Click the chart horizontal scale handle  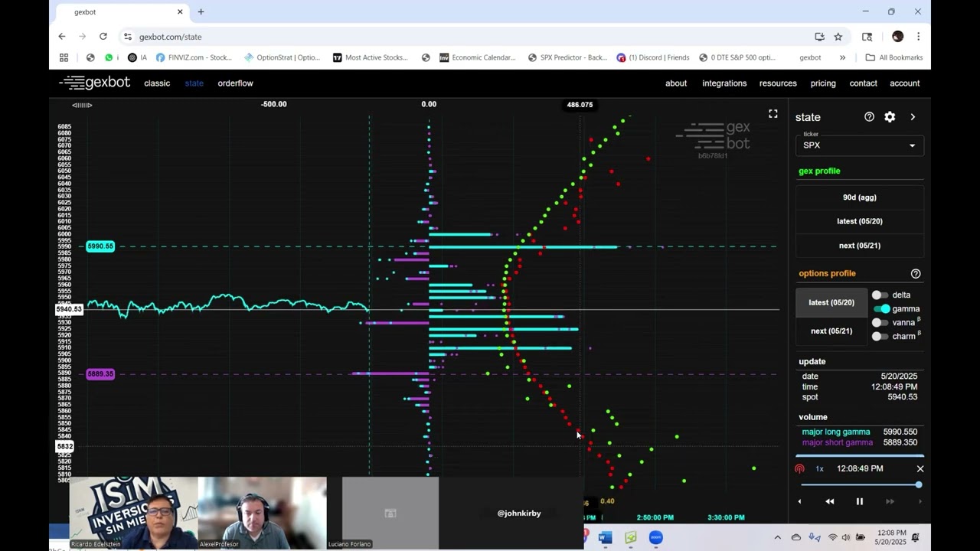pyautogui.click(x=82, y=105)
